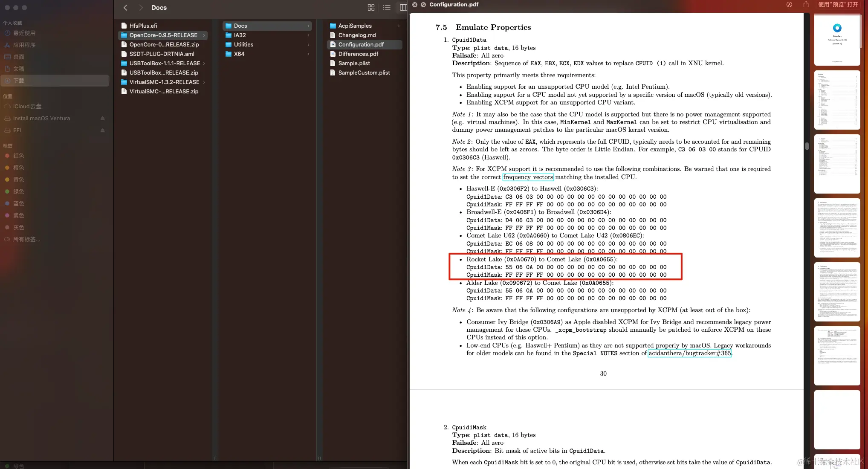This screenshot has height=469, width=868.
Task: Click the Finder back arrow
Action: [125, 8]
